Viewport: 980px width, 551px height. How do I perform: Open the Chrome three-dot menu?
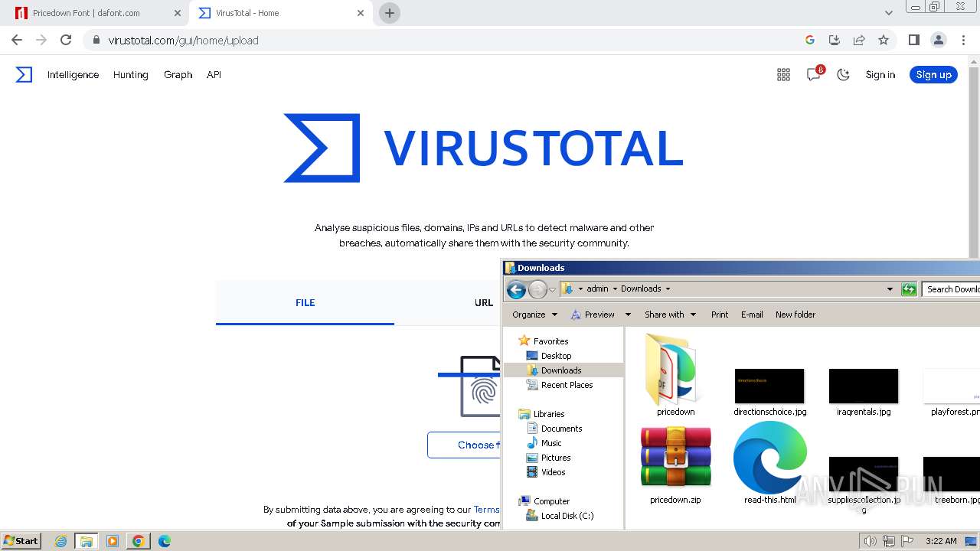(962, 40)
